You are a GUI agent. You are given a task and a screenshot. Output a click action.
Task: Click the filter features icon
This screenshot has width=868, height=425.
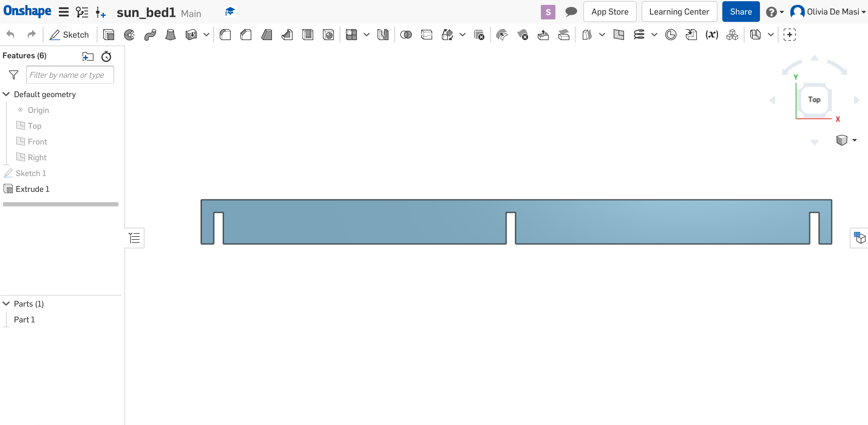[x=13, y=75]
